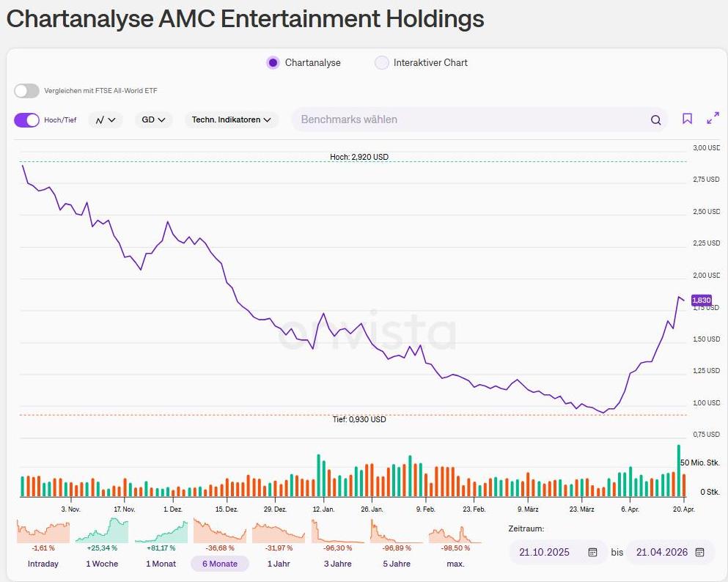This screenshot has height=582, width=728.
Task: Expand the chart type selector chevron
Action: pyautogui.click(x=112, y=119)
